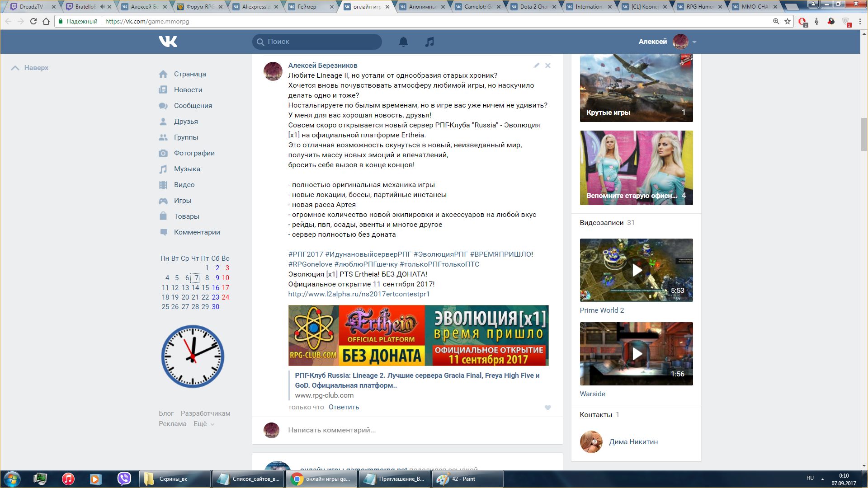Click the Разработчикам footer link

click(205, 413)
